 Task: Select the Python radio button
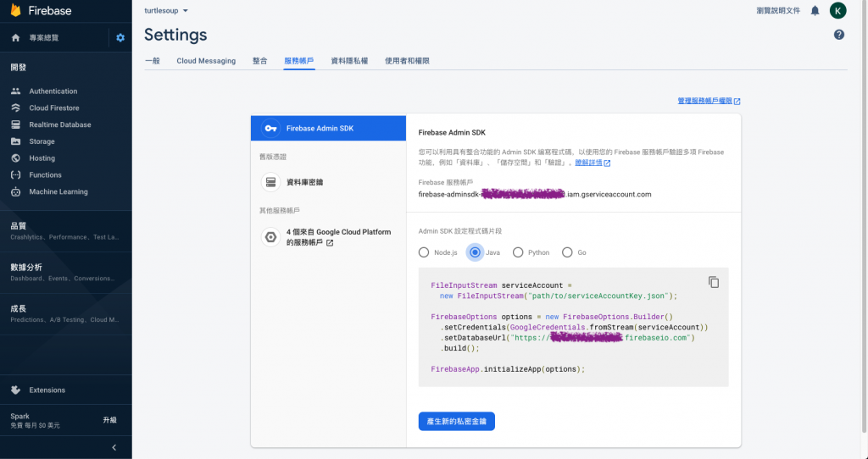[x=518, y=252]
